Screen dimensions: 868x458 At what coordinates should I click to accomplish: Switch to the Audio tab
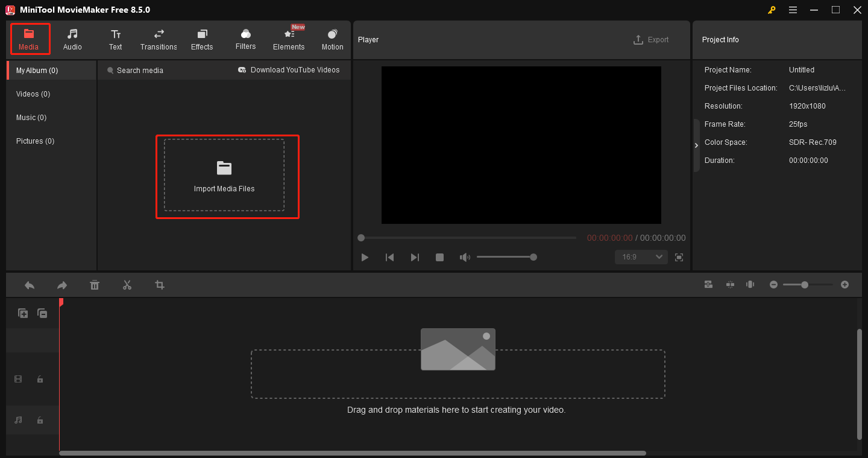coord(72,39)
